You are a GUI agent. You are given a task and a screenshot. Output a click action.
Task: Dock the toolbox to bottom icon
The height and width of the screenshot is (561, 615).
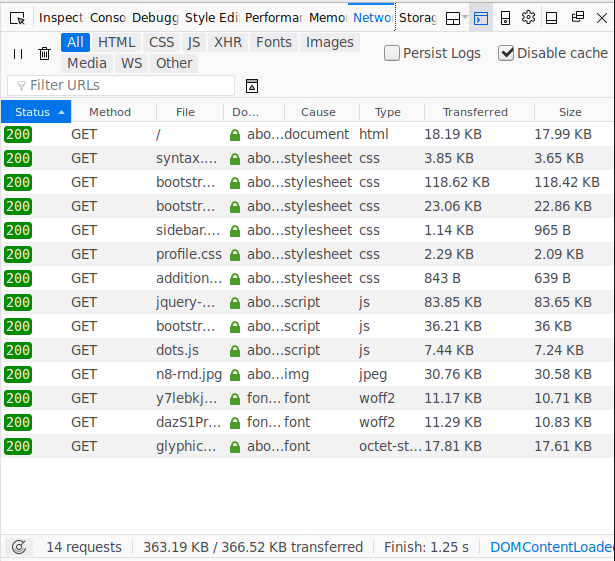[551, 18]
